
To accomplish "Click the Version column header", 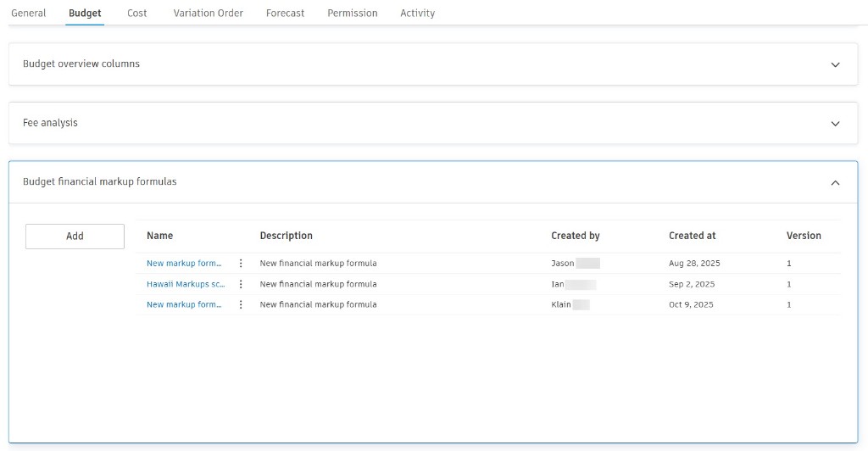I will click(x=804, y=236).
